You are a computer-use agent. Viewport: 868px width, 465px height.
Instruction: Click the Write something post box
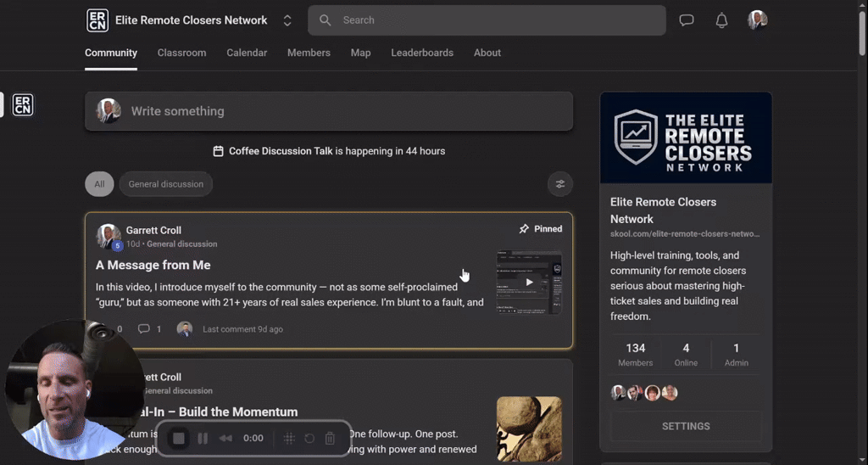click(329, 111)
